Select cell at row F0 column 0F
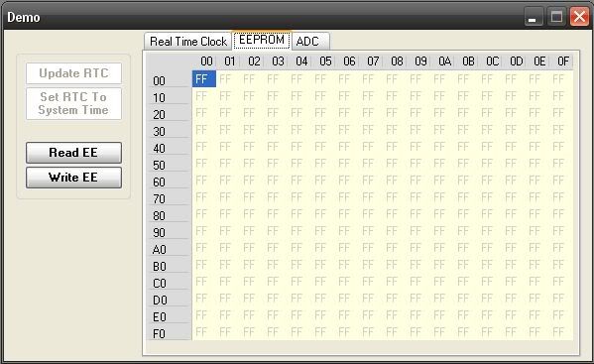Screen dimensions: 594x364 point(561,332)
